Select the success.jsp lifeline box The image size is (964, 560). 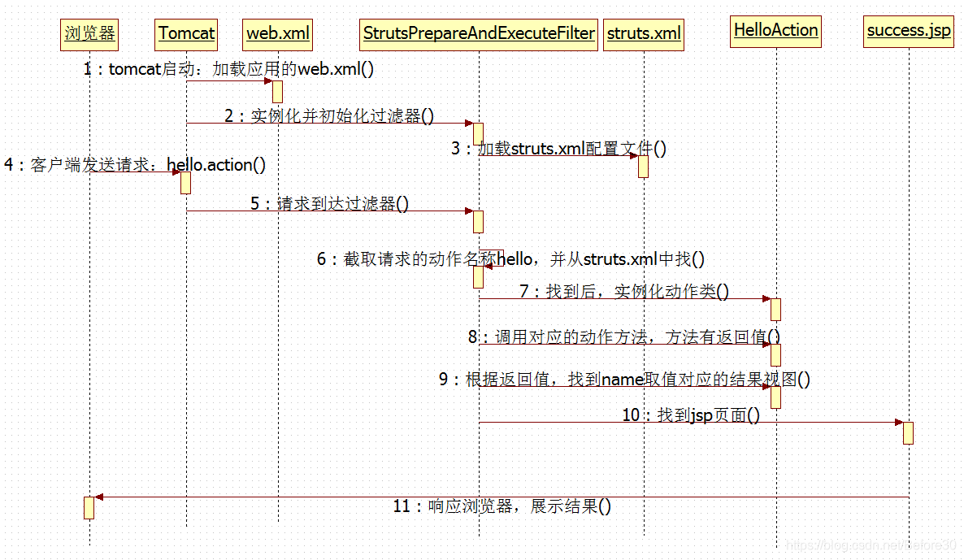[x=909, y=31]
